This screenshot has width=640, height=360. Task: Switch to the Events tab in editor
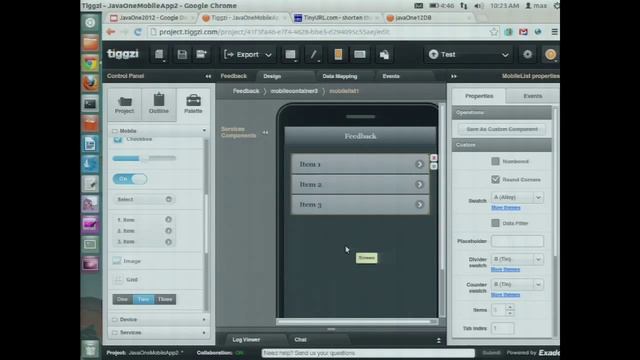coord(391,76)
